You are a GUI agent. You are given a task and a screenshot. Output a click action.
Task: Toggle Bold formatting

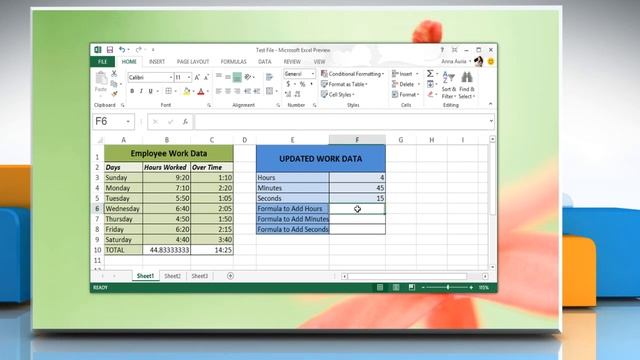point(132,91)
